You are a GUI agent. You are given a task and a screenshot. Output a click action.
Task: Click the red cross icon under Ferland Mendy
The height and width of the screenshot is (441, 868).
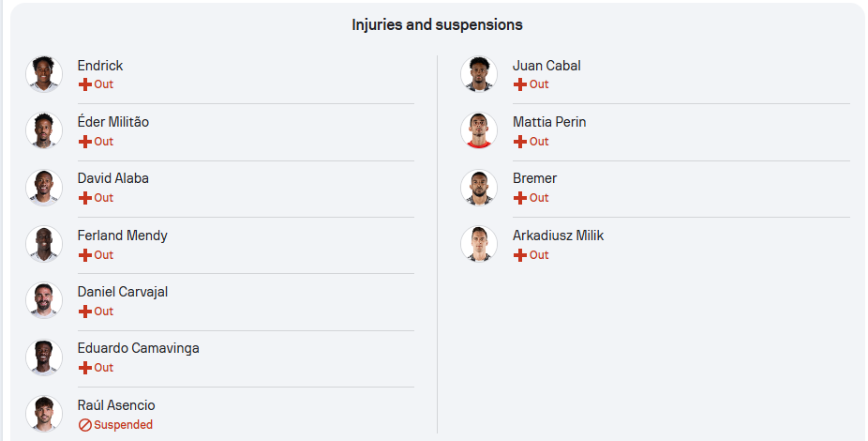[x=84, y=255]
